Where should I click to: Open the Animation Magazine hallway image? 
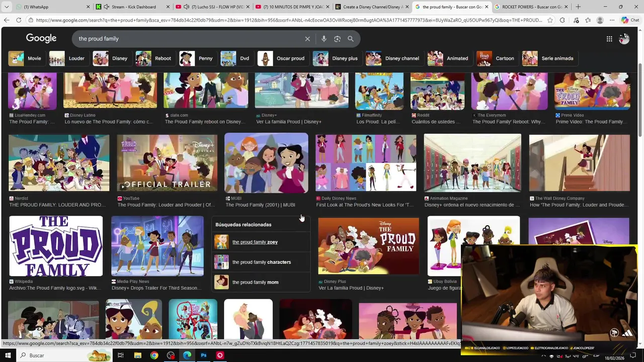(x=472, y=163)
